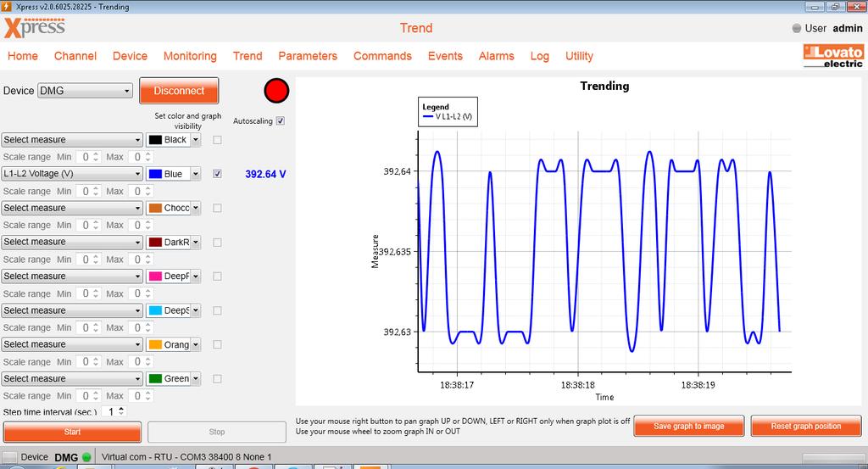
Task: Enable visibility for the Orange graph
Action: [x=217, y=344]
